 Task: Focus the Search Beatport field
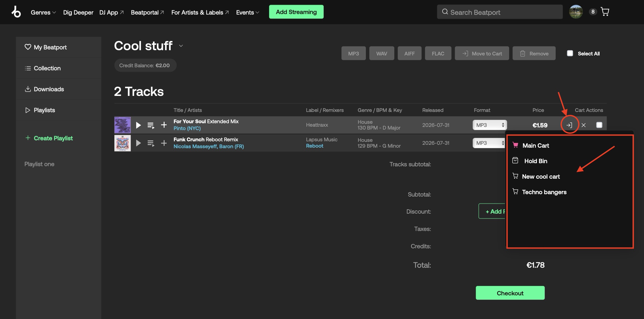click(500, 12)
